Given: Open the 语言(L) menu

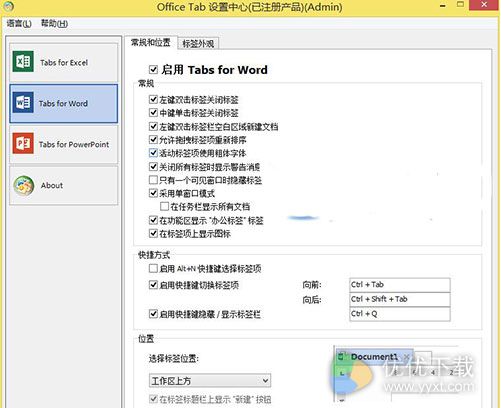Looking at the screenshot, I should coord(19,23).
